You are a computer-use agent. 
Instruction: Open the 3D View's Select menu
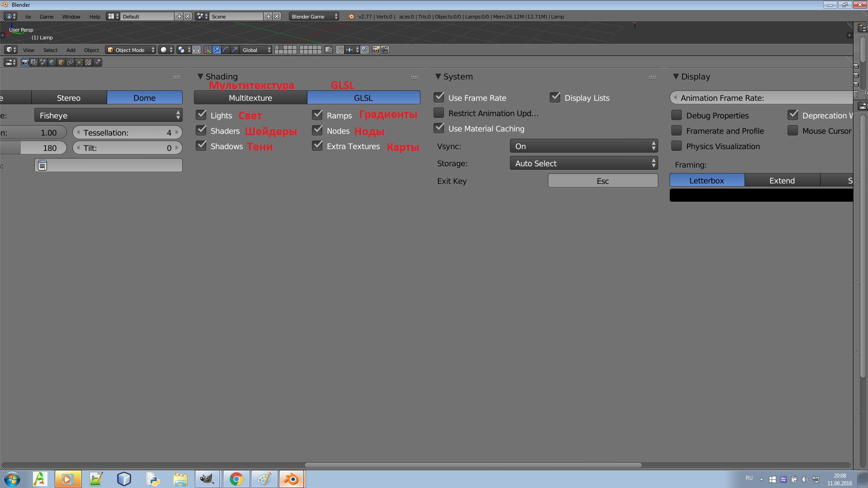click(x=50, y=50)
